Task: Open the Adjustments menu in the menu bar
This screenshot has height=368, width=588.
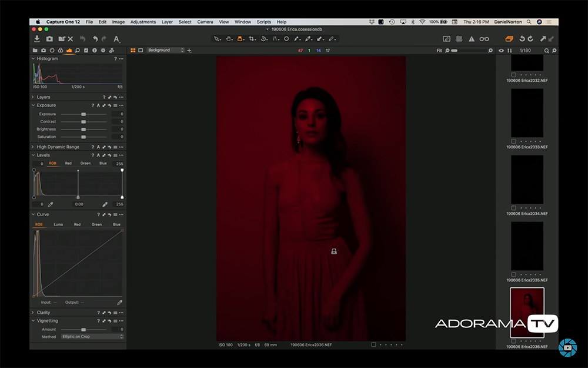Action: [143, 22]
